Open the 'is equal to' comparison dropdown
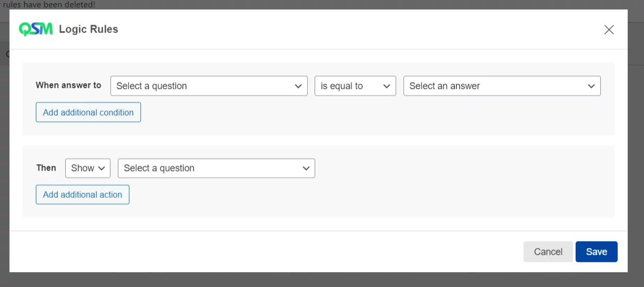Viewport: 644px width, 287px height. 355,86
